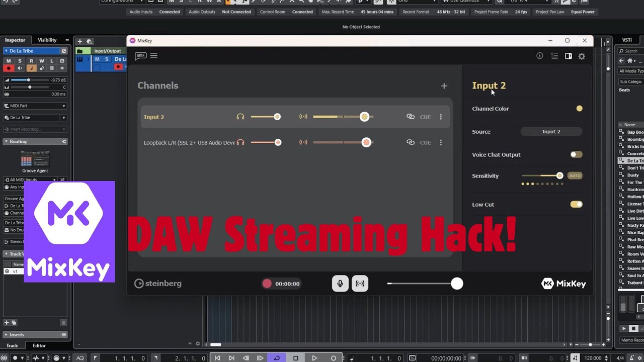Open MixKey settings gear
Image resolution: width=644 pixels, height=362 pixels.
(x=582, y=56)
